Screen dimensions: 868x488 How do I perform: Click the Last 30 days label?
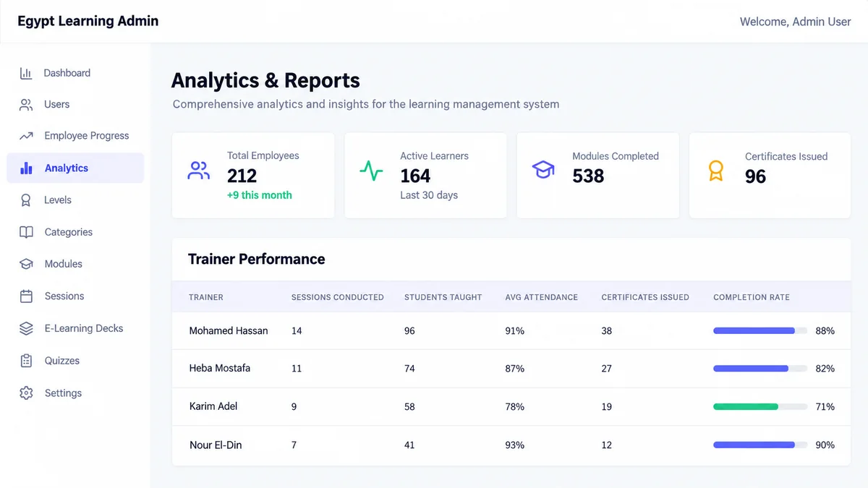(429, 195)
